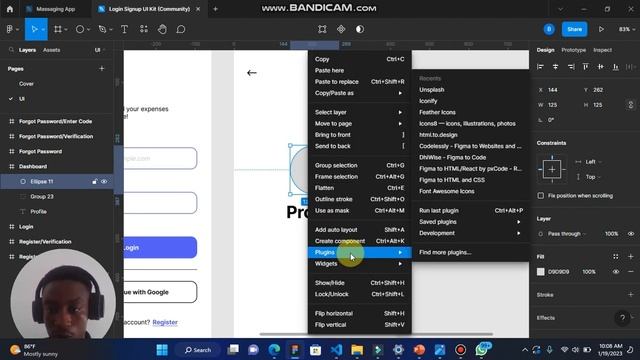Viewport: 640px width, 360px height.
Task: Select the Comment tool
Action: 181,29
